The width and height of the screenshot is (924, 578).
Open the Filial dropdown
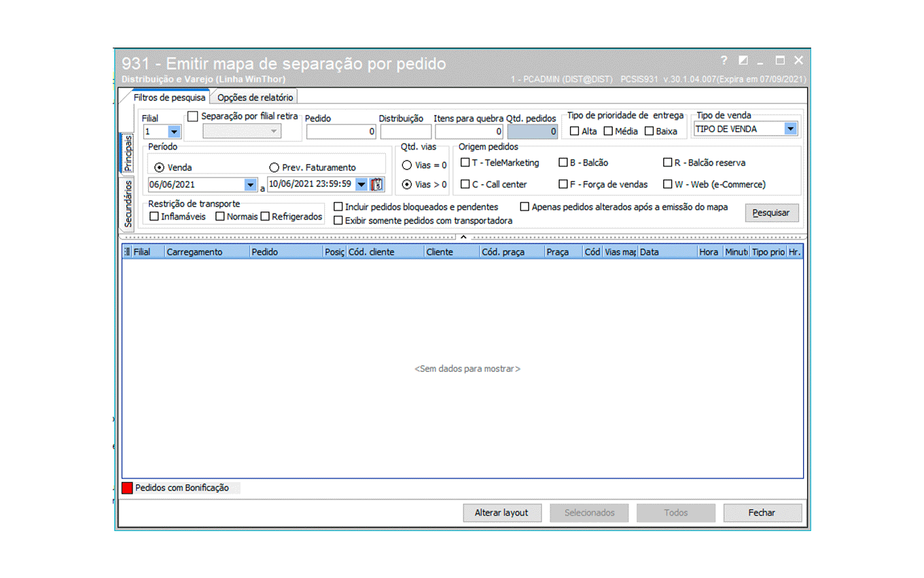[174, 131]
